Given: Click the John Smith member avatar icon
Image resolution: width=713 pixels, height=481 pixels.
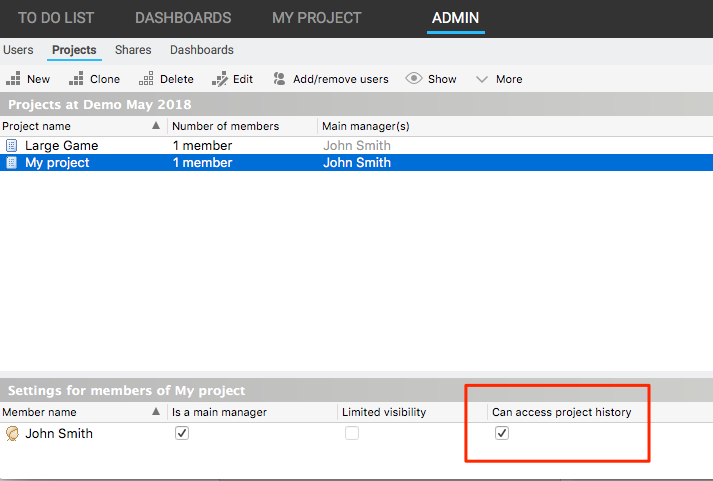Looking at the screenshot, I should pos(12,434).
